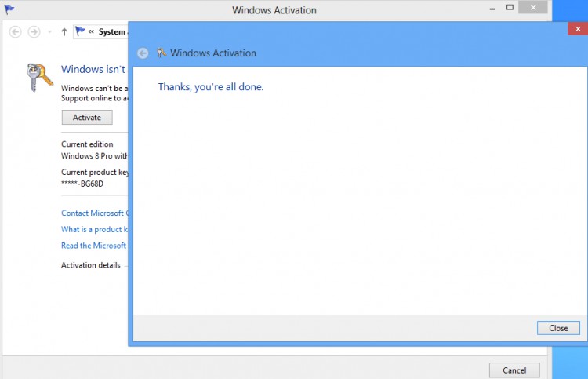Click the 'Current edition' label
This screenshot has height=379, width=588.
pos(87,144)
